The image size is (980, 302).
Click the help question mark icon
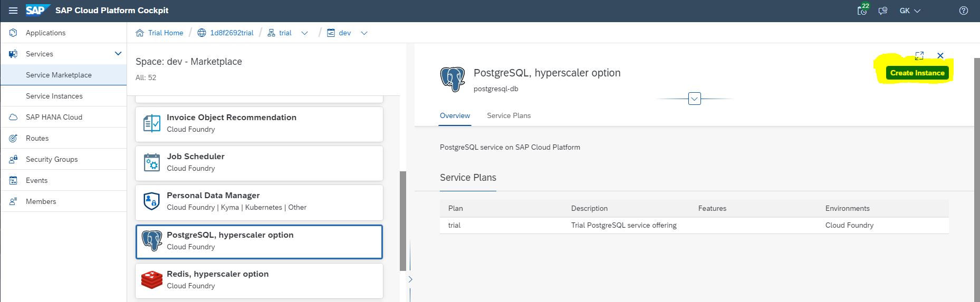pos(964,11)
